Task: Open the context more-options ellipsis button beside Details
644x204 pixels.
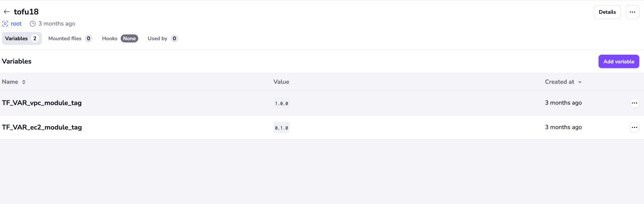Action: tap(632, 12)
